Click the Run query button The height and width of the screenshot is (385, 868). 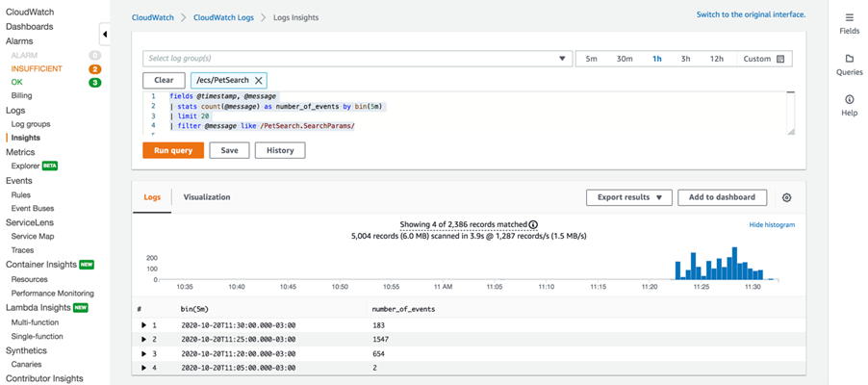(x=173, y=150)
